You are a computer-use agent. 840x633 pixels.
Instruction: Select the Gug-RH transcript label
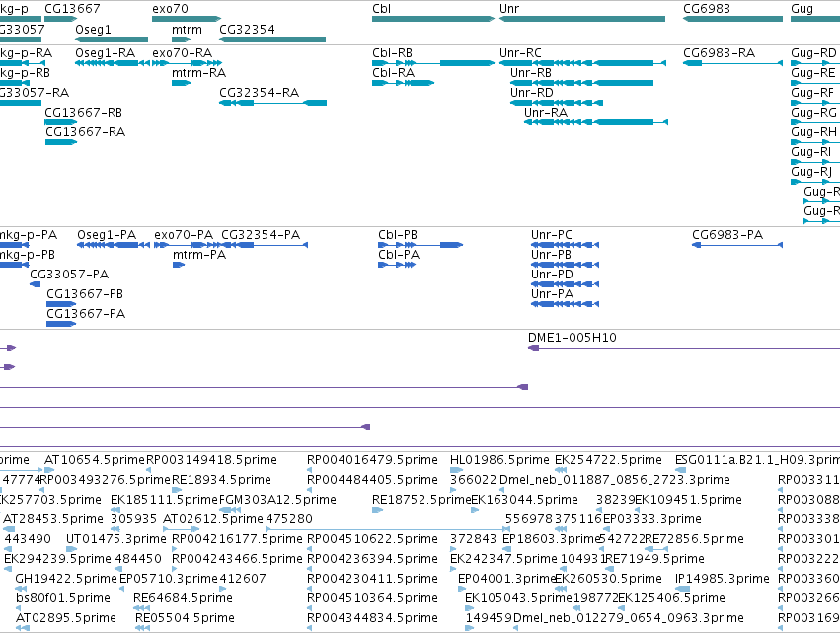coord(813,132)
